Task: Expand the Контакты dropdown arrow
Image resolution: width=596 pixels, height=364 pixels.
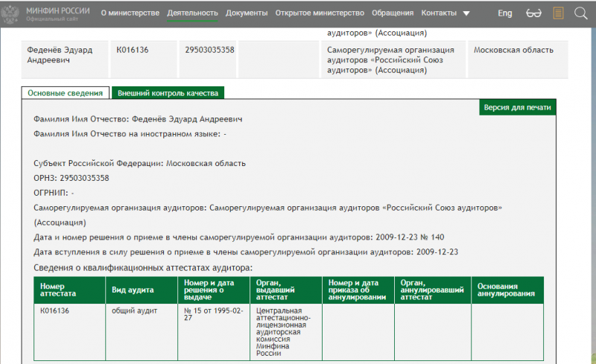Action: pos(466,13)
